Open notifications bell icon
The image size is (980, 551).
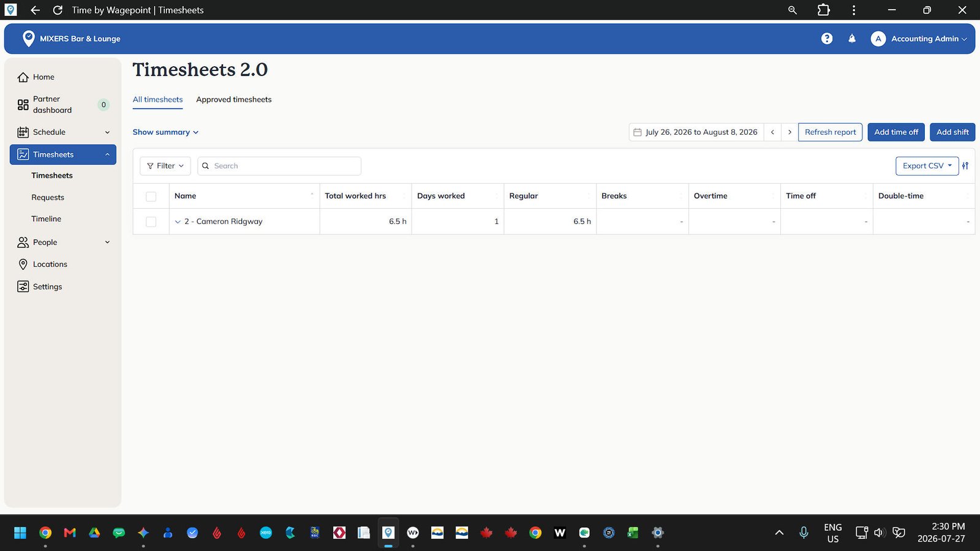point(852,39)
